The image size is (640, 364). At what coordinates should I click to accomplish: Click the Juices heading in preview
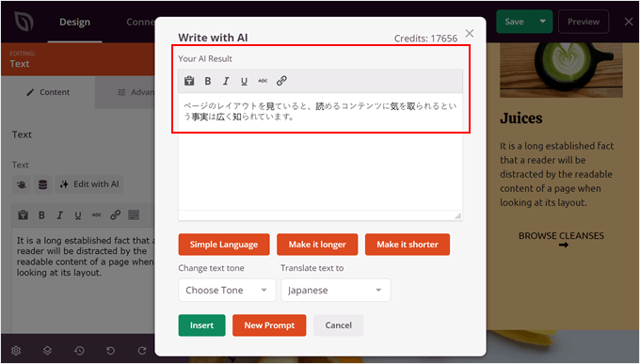[521, 119]
